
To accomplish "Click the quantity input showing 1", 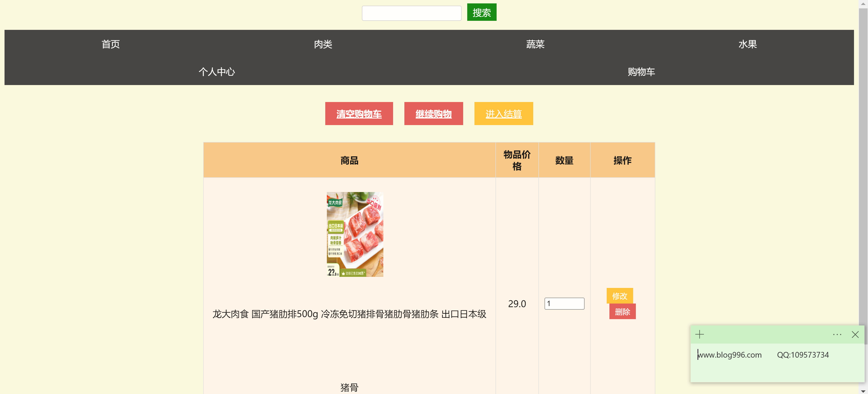I will [564, 303].
